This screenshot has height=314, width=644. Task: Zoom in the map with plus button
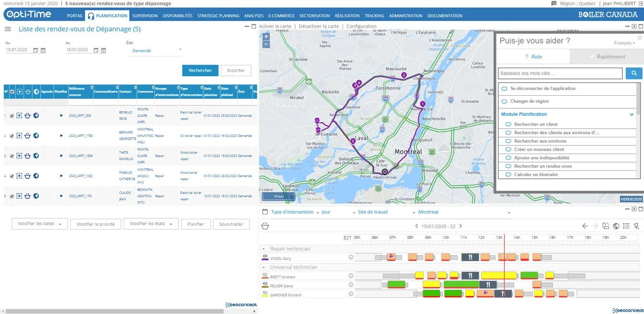point(266,36)
